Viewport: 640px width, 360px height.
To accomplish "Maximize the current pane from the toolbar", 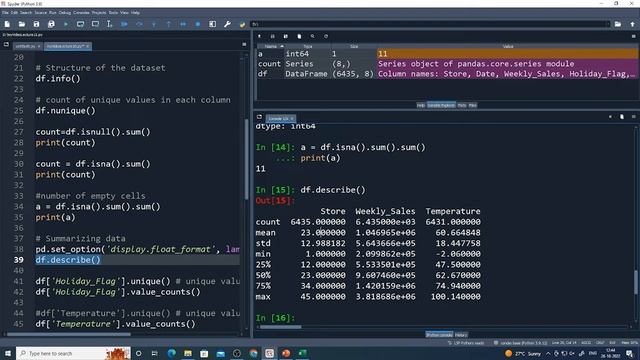I will (213, 24).
